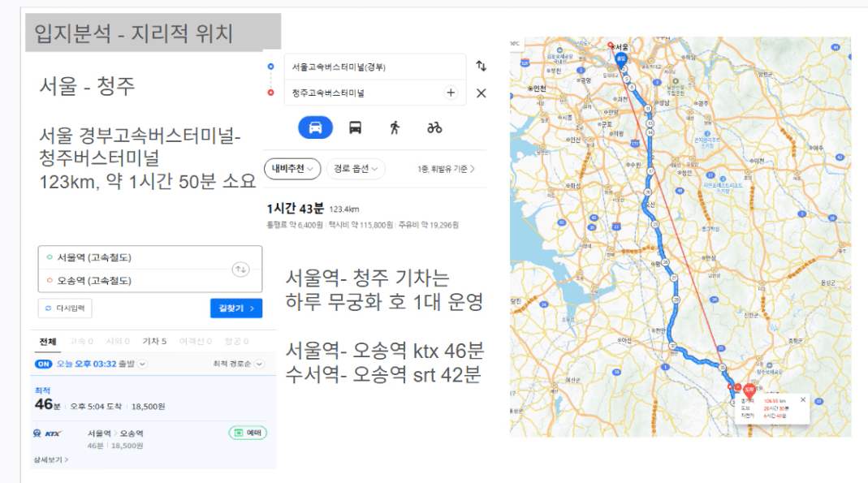Click the 서울 - 청주 heading
The width and height of the screenshot is (868, 483).
87,86
